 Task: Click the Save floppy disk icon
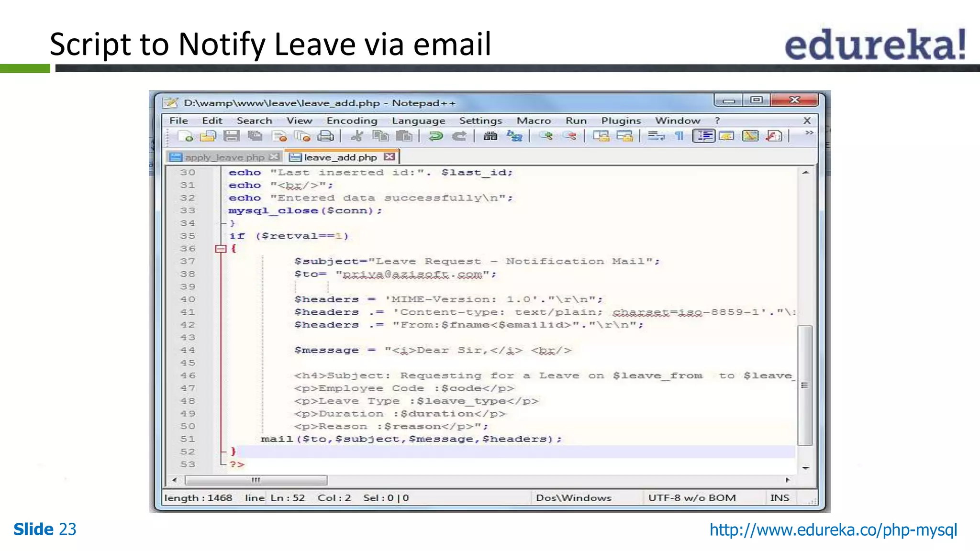click(x=231, y=136)
